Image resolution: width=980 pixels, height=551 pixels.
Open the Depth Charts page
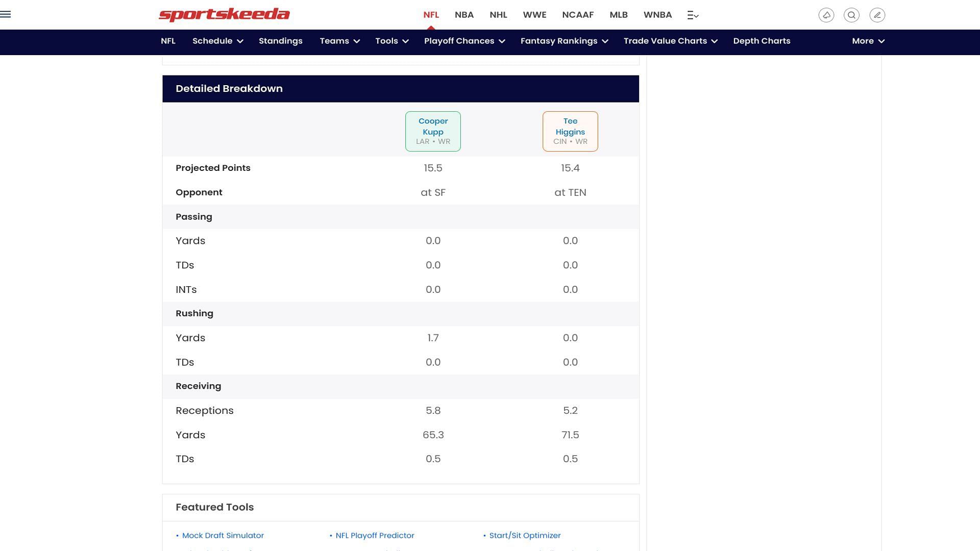[762, 41]
